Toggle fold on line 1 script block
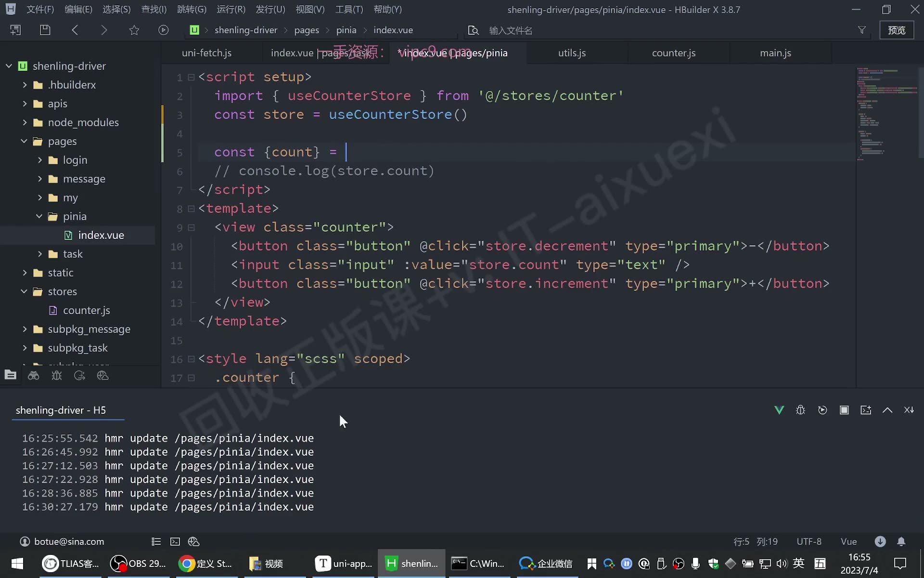 tap(191, 77)
